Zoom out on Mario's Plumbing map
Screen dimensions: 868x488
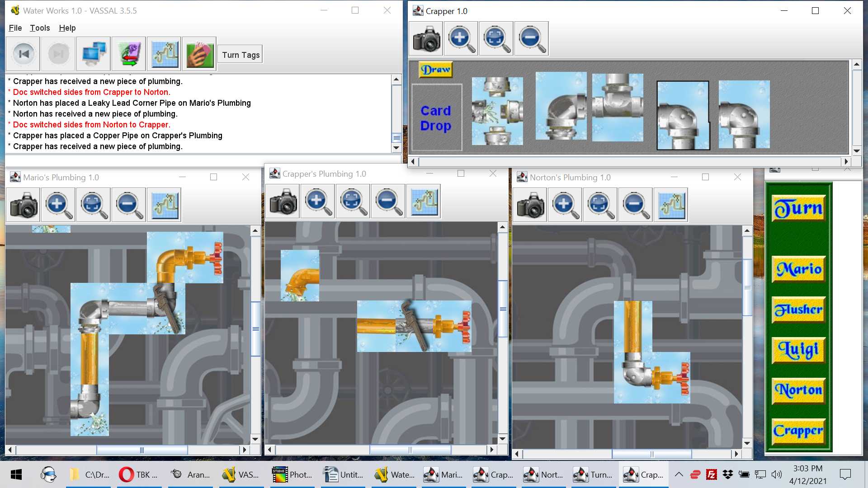point(129,205)
